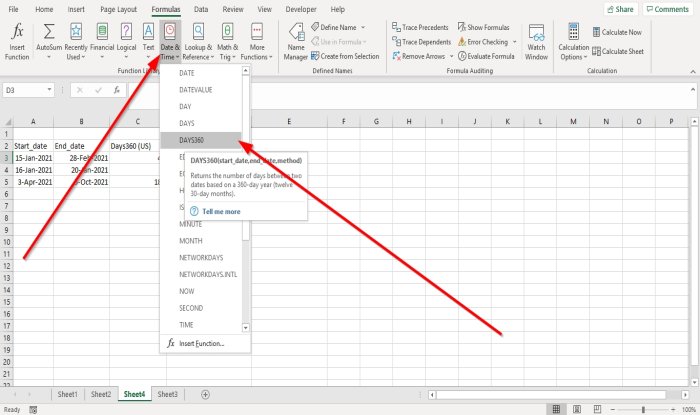Expand the Name Box dropdown
The height and width of the screenshot is (415, 700).
(49, 90)
